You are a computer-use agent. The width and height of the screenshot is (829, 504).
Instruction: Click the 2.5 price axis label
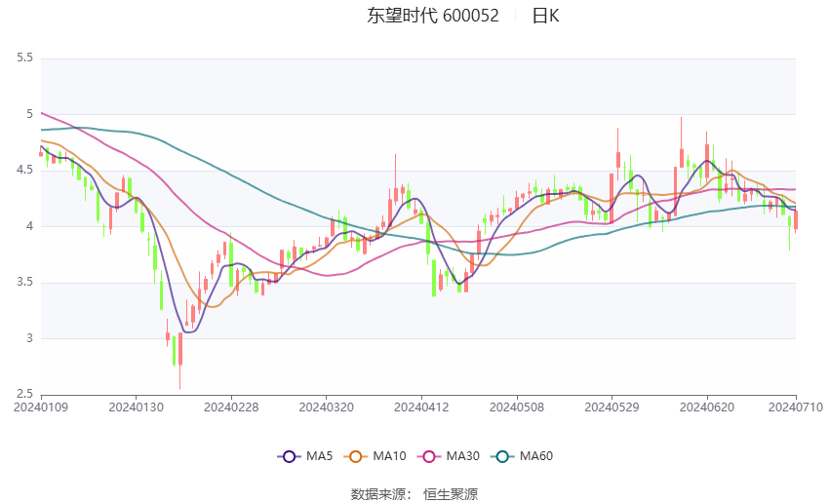click(x=24, y=394)
